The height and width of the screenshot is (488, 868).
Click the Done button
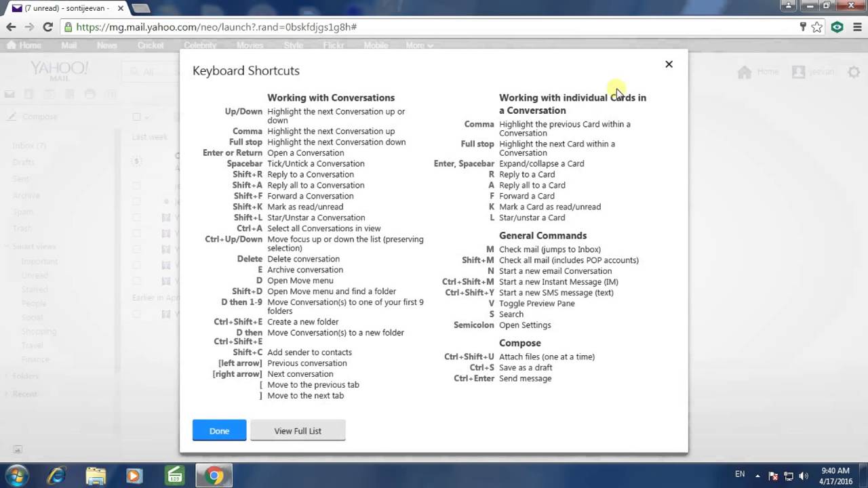coord(219,430)
